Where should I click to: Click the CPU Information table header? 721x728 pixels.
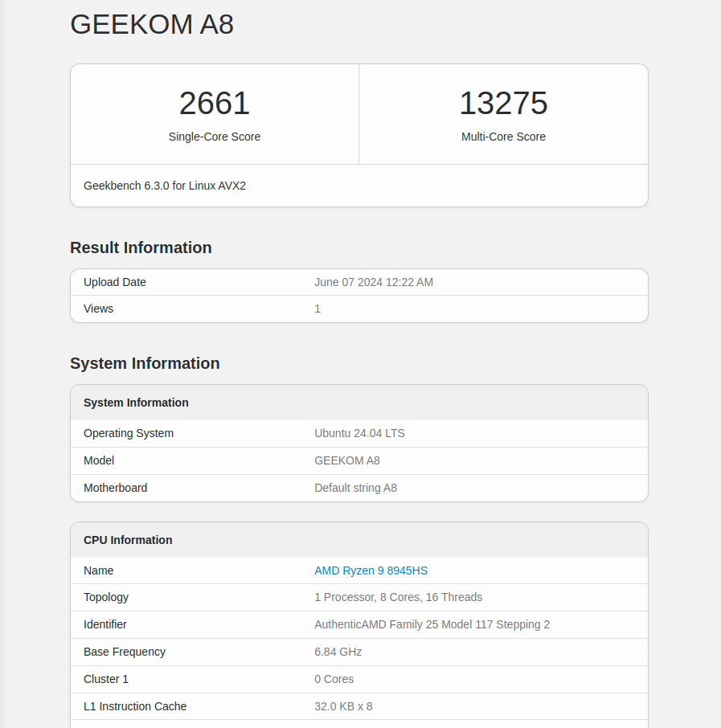(x=128, y=540)
